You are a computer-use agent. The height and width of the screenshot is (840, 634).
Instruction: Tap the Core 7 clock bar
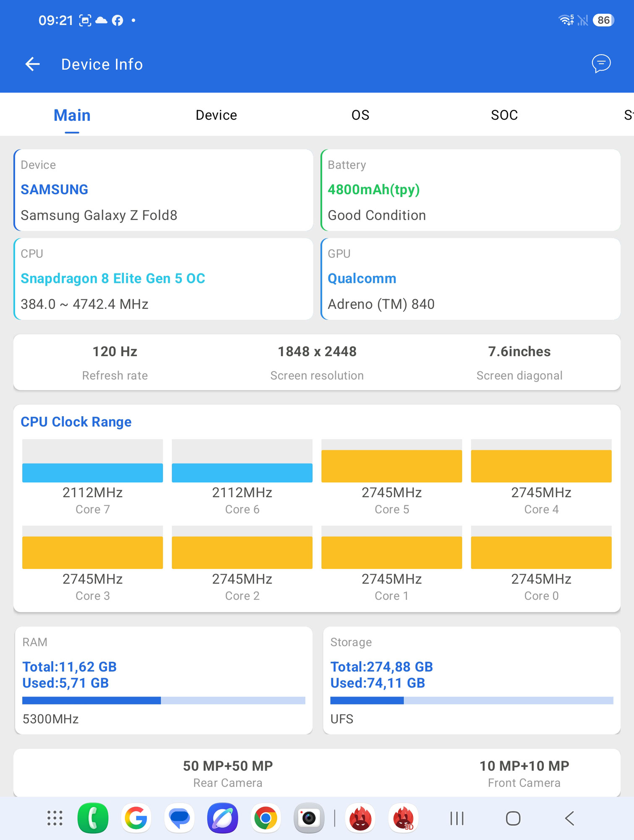(x=92, y=461)
